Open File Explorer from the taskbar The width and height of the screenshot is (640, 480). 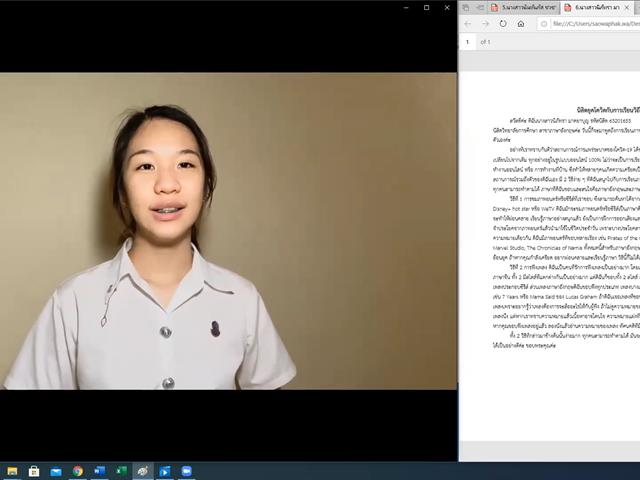pyautogui.click(x=12, y=471)
